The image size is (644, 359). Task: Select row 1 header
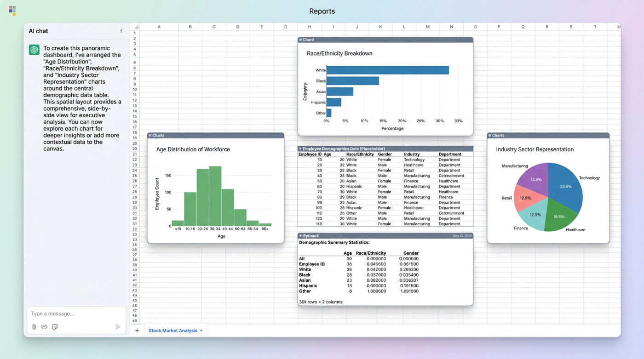pos(135,33)
